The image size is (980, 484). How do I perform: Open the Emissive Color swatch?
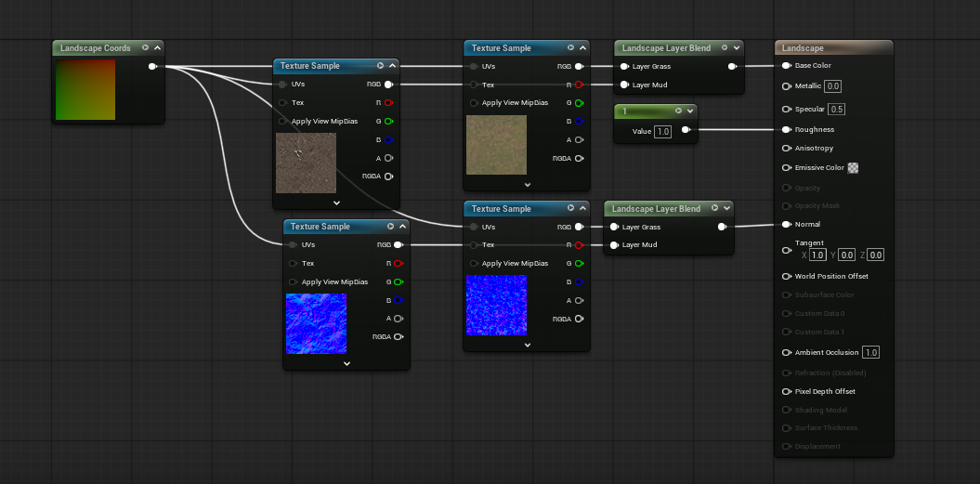coord(853,168)
